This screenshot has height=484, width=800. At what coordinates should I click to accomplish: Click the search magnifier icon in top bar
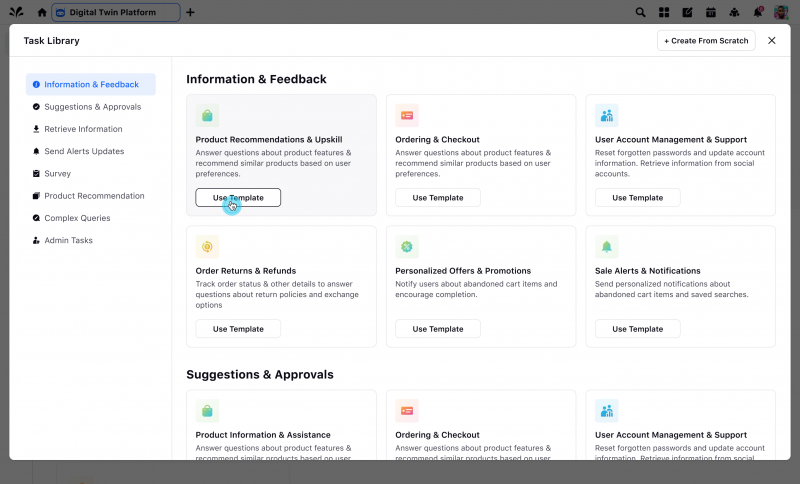coord(641,12)
